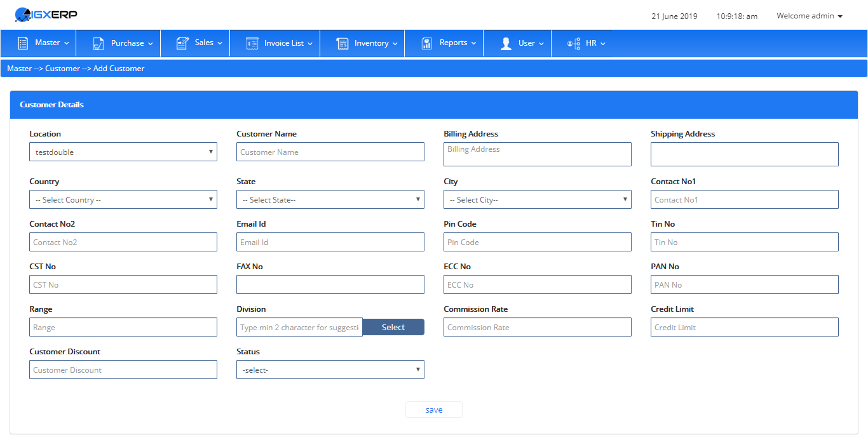Open the Reports menu

click(x=444, y=43)
